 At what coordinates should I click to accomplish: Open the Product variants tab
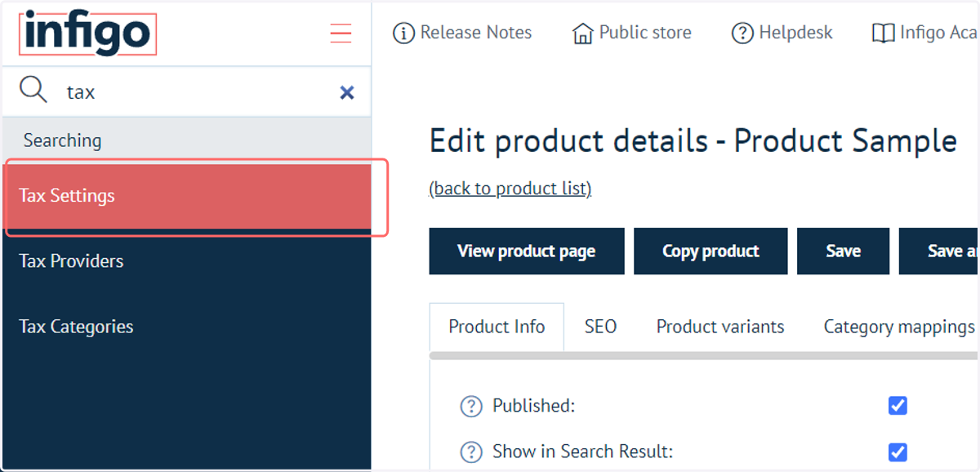pos(720,327)
